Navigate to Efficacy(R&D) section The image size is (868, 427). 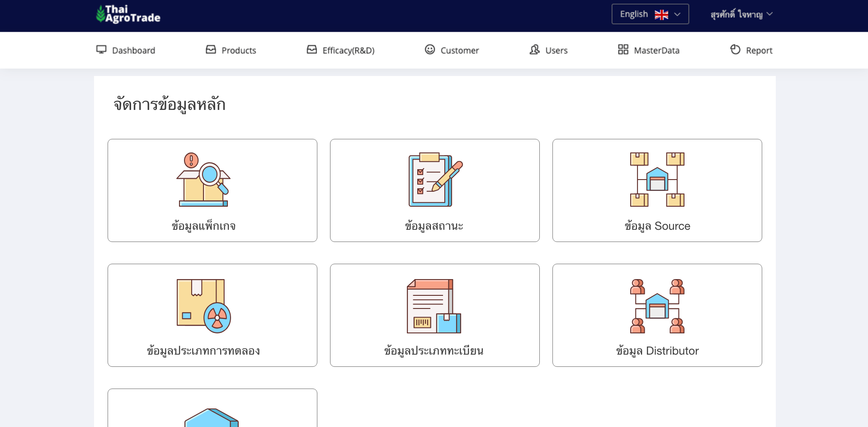340,50
